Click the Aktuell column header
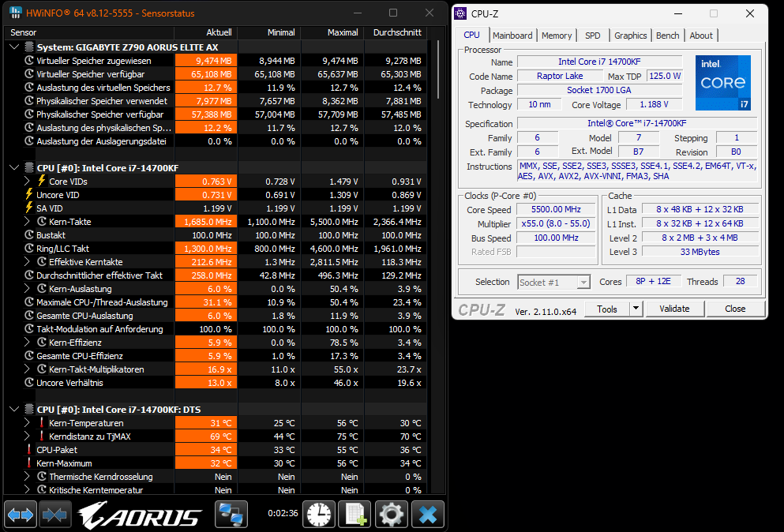Viewport: 784px width, 532px height. pyautogui.click(x=206, y=32)
